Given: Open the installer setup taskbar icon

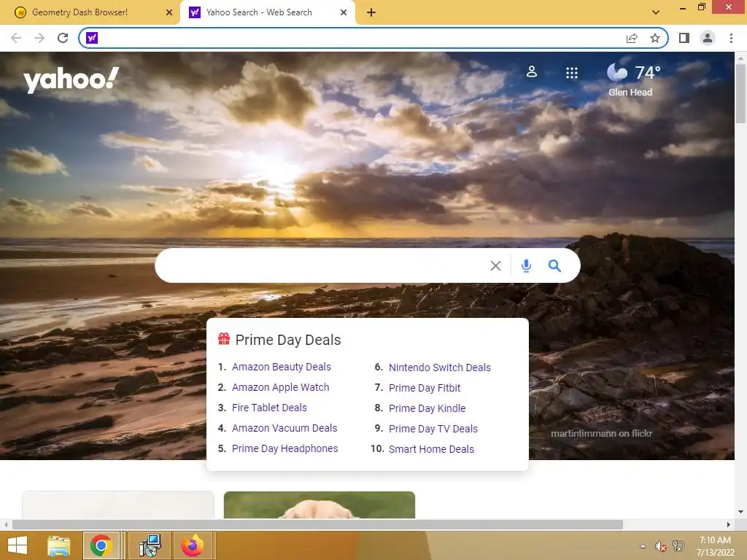Looking at the screenshot, I should coord(150,545).
